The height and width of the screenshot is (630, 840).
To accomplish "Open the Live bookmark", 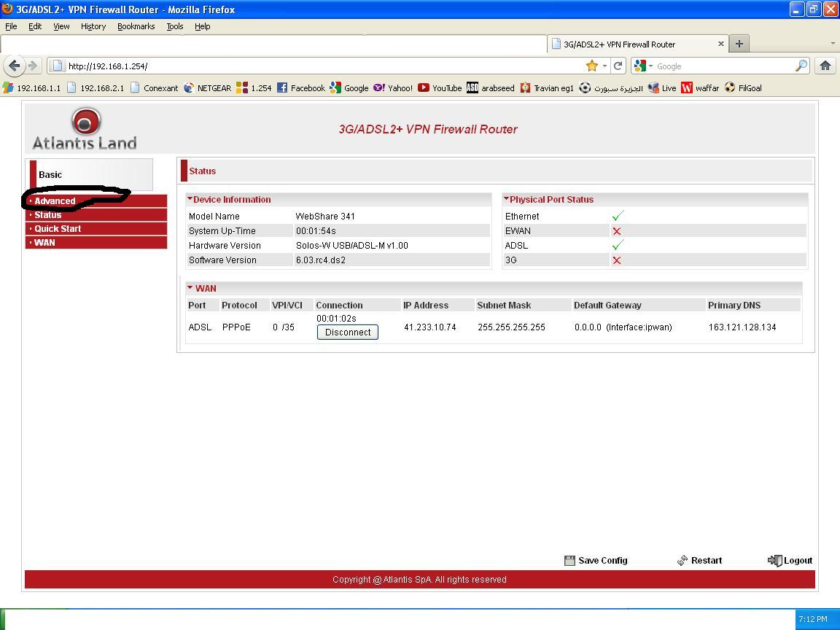I will click(x=662, y=87).
